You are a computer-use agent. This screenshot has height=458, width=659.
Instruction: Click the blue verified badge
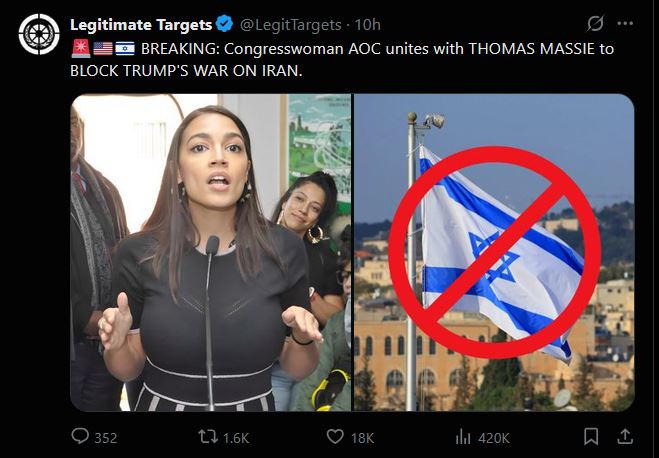click(x=224, y=24)
